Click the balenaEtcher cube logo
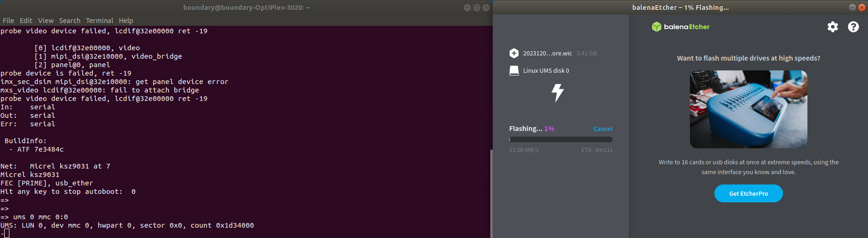The height and width of the screenshot is (238, 868). coord(656,27)
